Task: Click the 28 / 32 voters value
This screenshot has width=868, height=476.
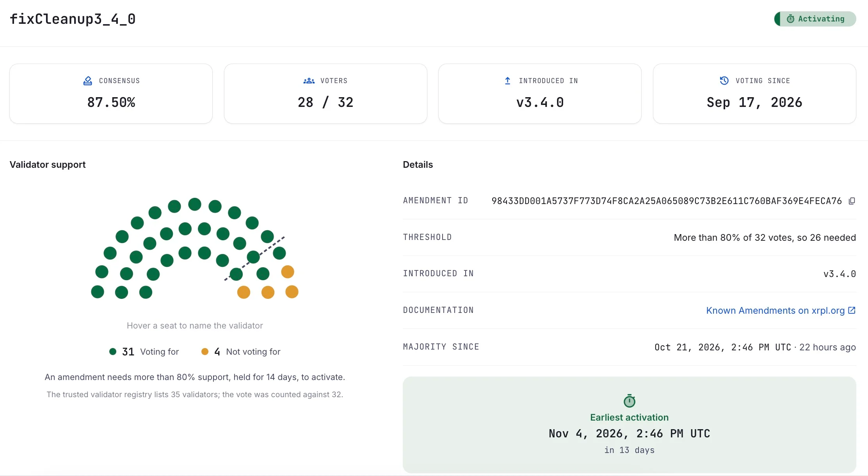Action: coord(325,102)
